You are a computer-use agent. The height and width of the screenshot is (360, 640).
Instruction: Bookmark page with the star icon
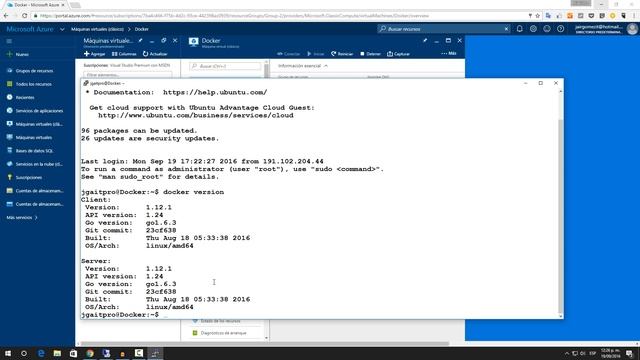click(x=538, y=16)
